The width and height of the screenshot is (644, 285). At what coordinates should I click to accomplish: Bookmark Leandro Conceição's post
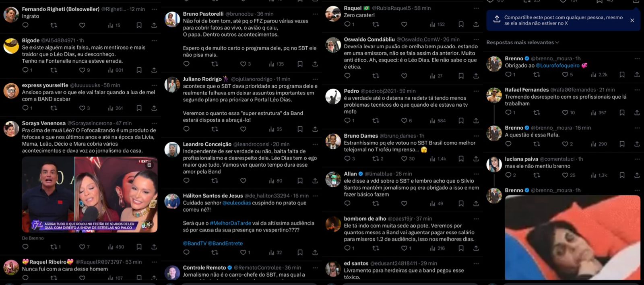point(300,181)
